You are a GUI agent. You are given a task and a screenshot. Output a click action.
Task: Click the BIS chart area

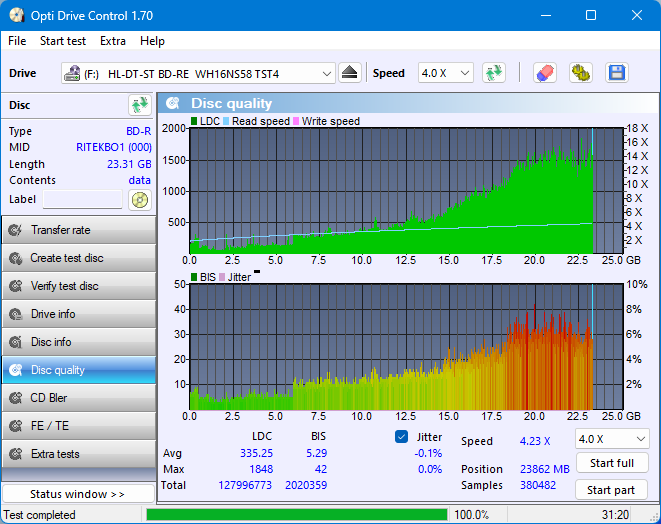coord(406,347)
